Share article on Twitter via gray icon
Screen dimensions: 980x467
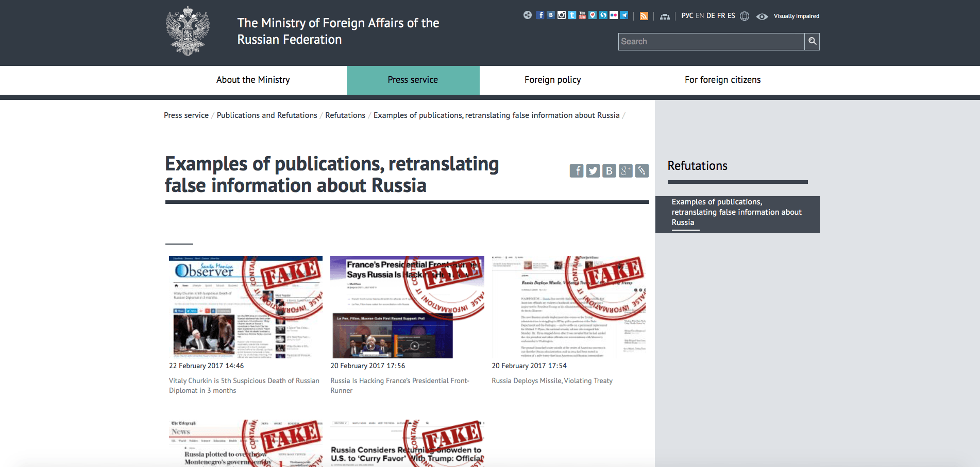click(593, 170)
